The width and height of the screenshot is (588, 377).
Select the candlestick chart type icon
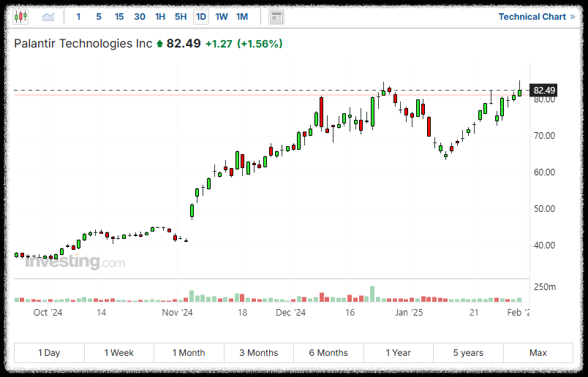pos(20,17)
